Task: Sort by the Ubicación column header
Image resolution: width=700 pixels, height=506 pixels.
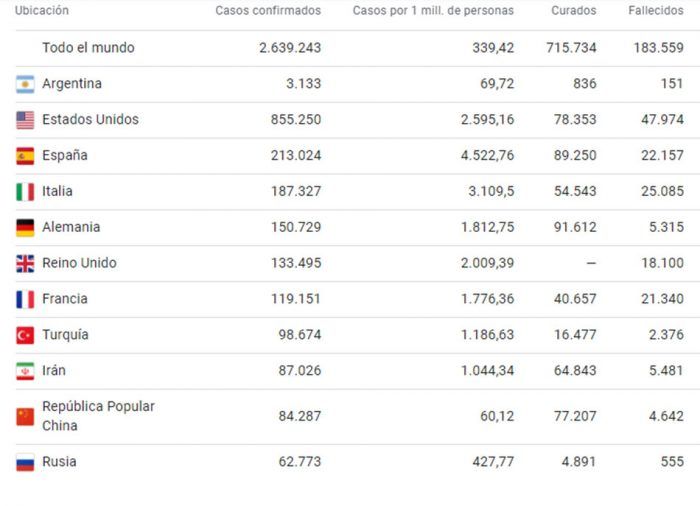Action: [42, 10]
